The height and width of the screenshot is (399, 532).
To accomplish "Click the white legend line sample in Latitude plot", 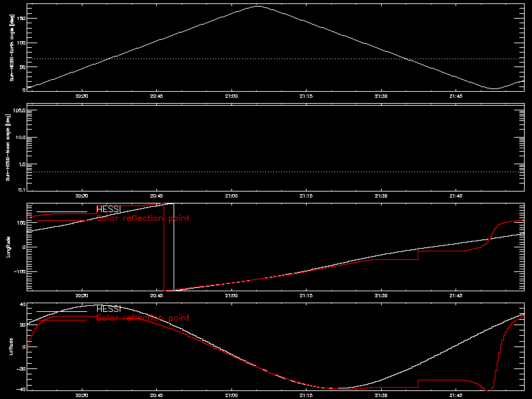I will click(62, 311).
